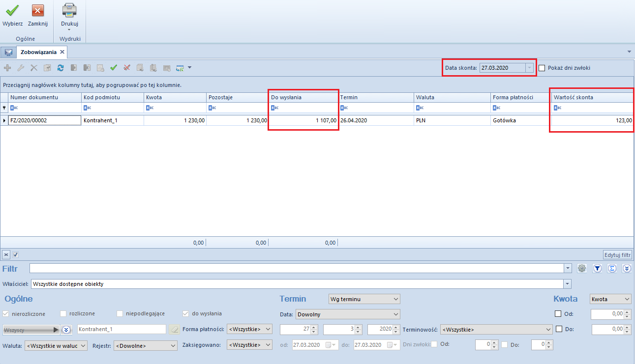
Task: Click the red crossed-out checkmark toolbar icon
Action: pos(127,68)
